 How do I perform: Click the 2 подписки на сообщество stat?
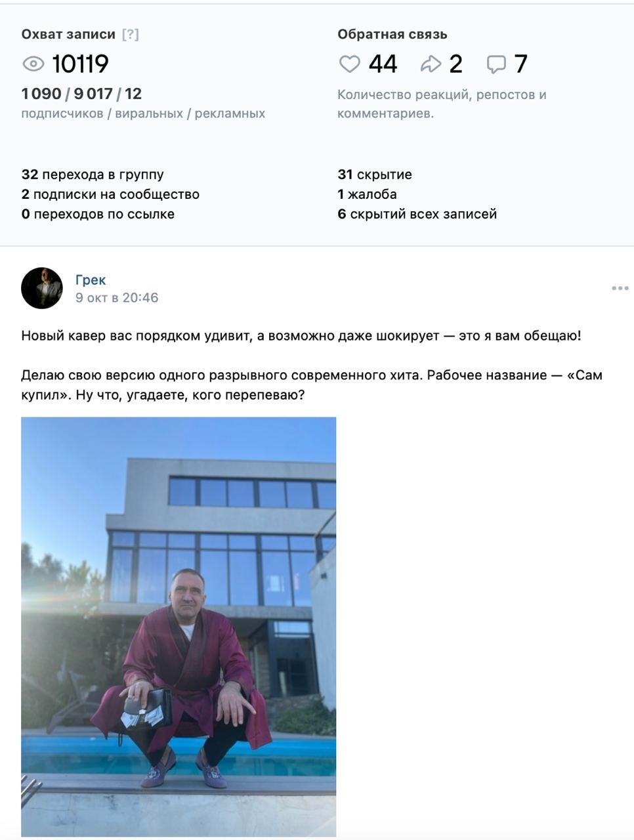pyautogui.click(x=110, y=194)
